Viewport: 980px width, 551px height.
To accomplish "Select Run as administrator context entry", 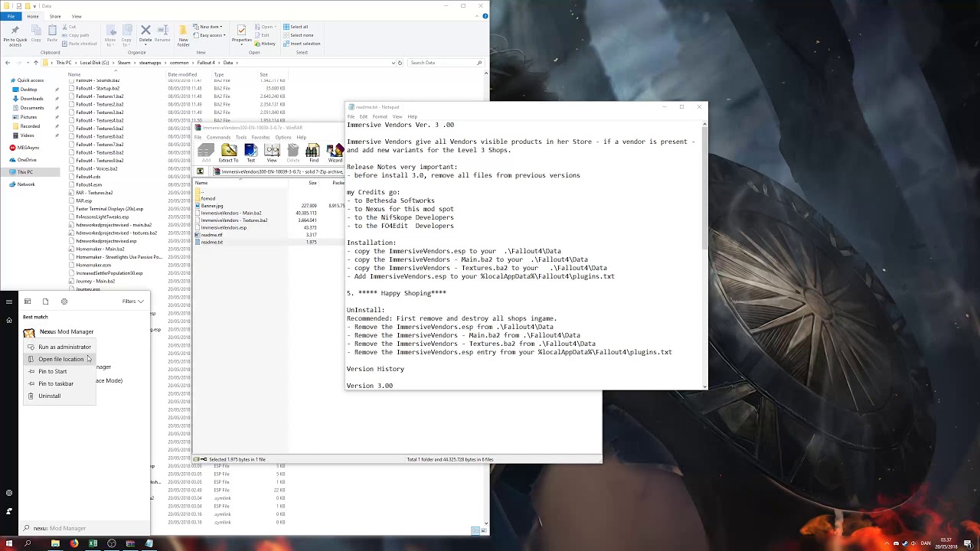I will [59, 347].
